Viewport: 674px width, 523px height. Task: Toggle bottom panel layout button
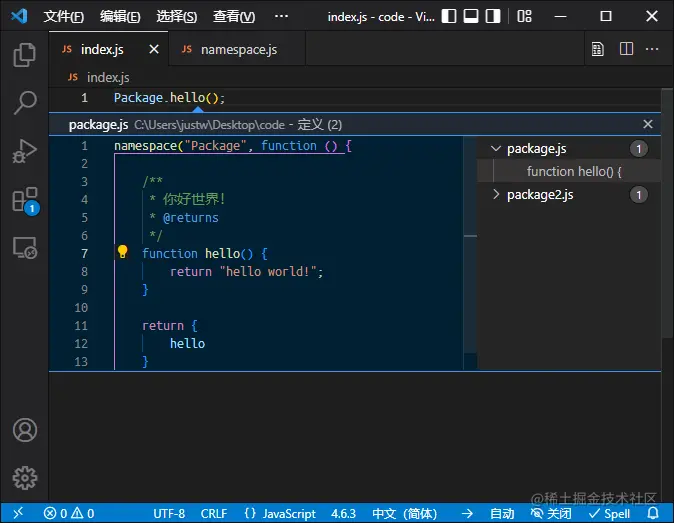(x=471, y=16)
